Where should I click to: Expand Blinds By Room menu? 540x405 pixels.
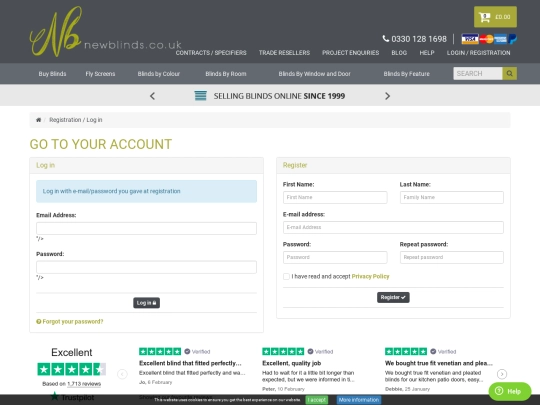(x=226, y=74)
